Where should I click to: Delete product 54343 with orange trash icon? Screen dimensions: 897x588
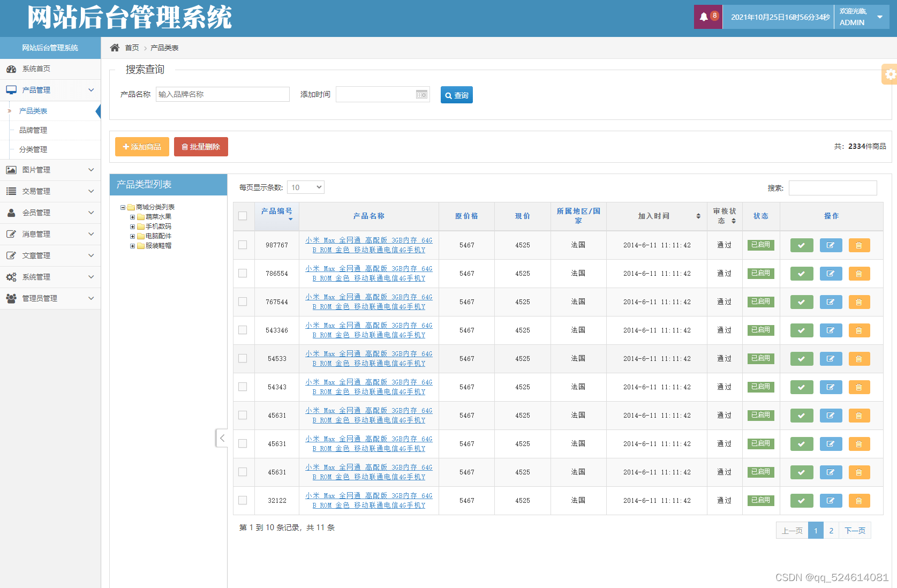pyautogui.click(x=859, y=387)
